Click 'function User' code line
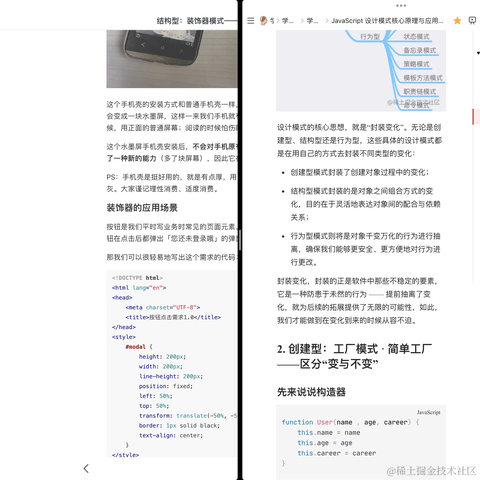 [x=350, y=422]
